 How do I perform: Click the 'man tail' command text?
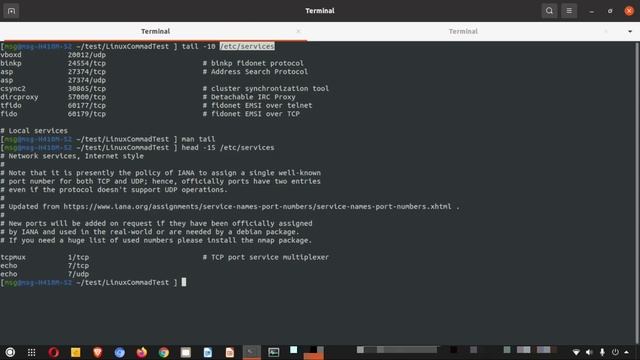[198, 139]
